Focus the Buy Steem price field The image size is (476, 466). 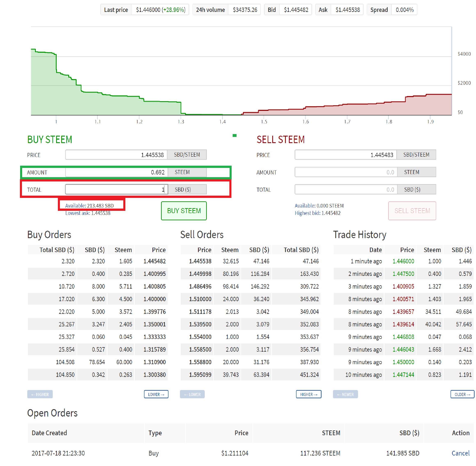tap(116, 155)
